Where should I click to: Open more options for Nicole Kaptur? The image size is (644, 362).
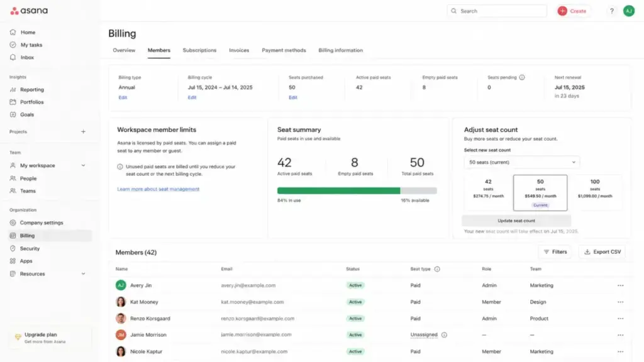pyautogui.click(x=620, y=352)
